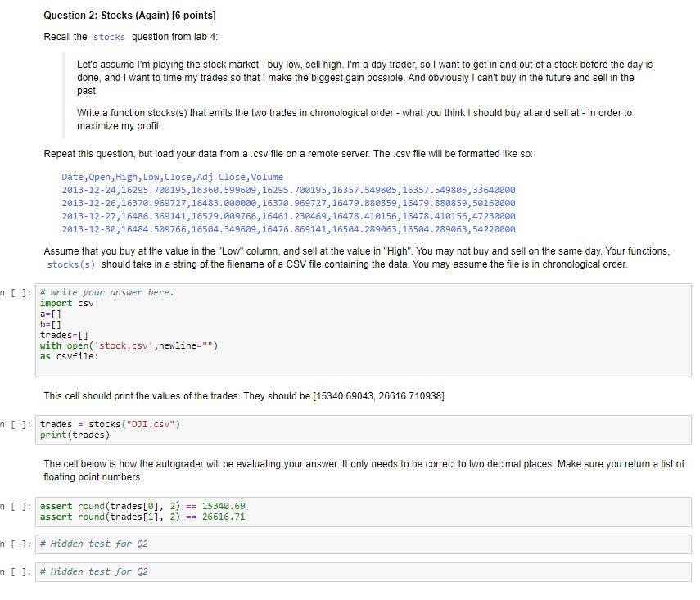Select the first '# Hidden test for Q2' cell
Viewport: 700px width, 600px height.
[364, 544]
